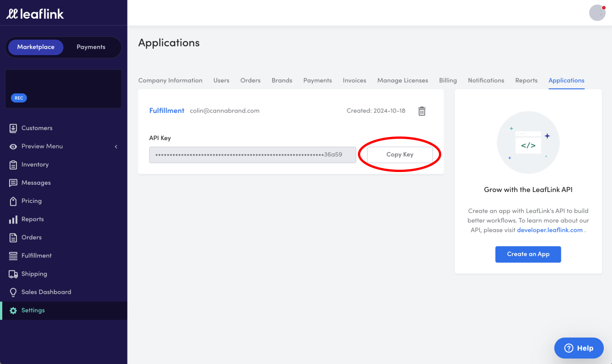Open the Help button
Image resolution: width=612 pixels, height=364 pixels.
[x=579, y=348]
